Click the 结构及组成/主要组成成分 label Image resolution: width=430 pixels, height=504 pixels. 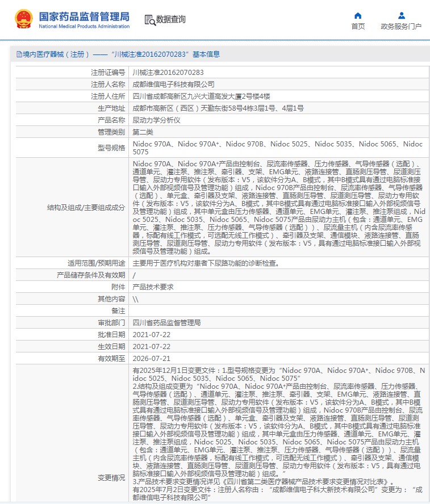coord(86,208)
